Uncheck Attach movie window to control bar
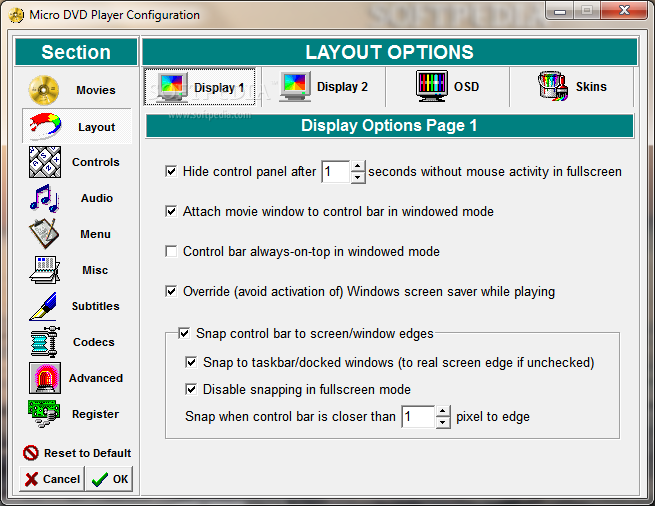 pyautogui.click(x=171, y=211)
